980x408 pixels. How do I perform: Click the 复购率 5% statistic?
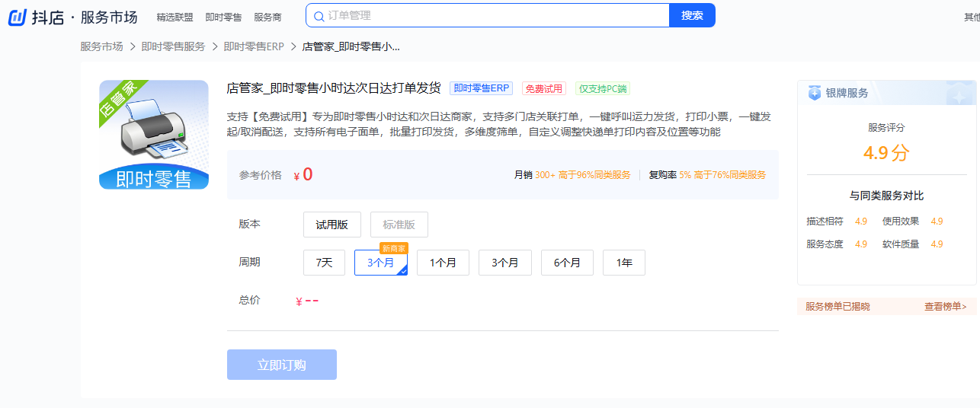coord(670,175)
